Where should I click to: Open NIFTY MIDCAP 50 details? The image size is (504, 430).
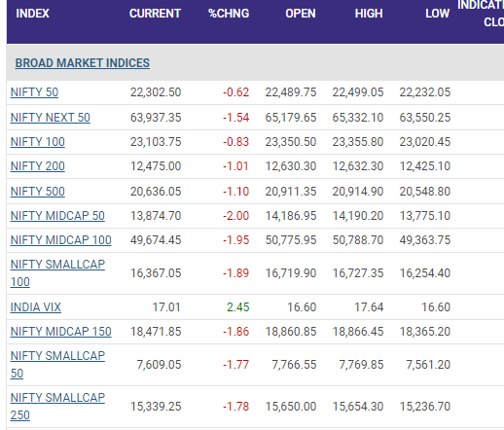coord(57,216)
